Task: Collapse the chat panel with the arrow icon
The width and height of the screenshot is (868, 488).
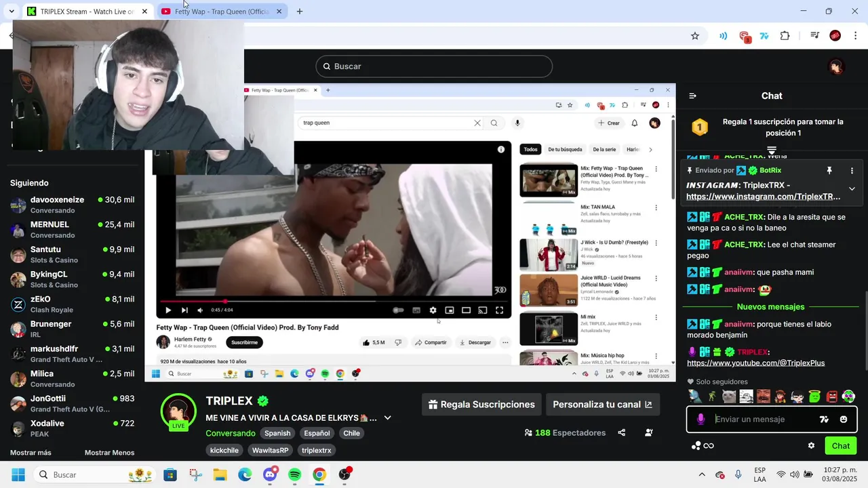Action: [692, 96]
